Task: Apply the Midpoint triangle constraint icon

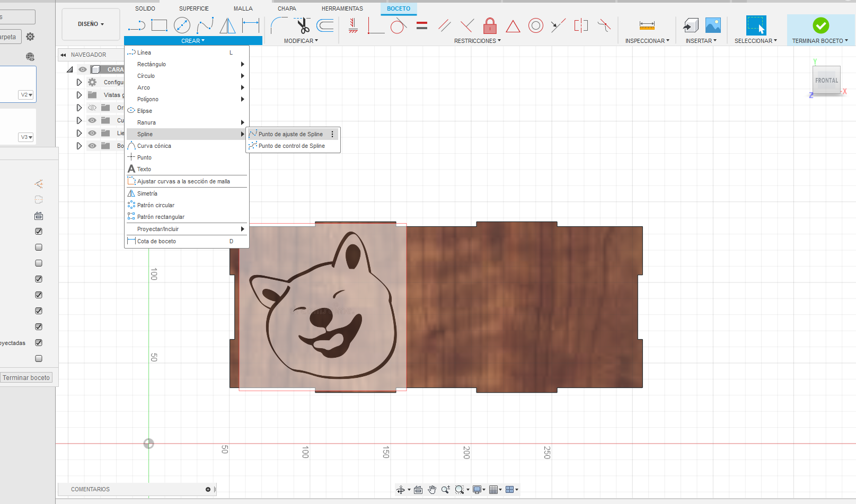Action: pos(513,25)
